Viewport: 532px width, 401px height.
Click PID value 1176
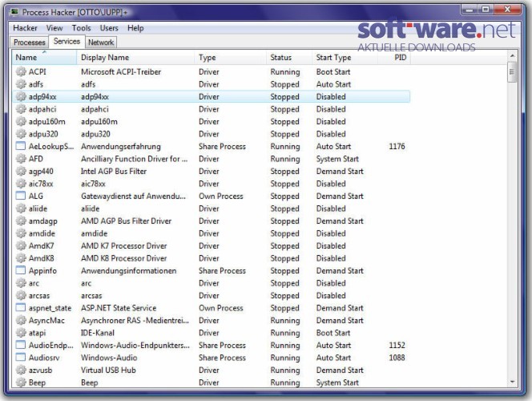tap(397, 146)
